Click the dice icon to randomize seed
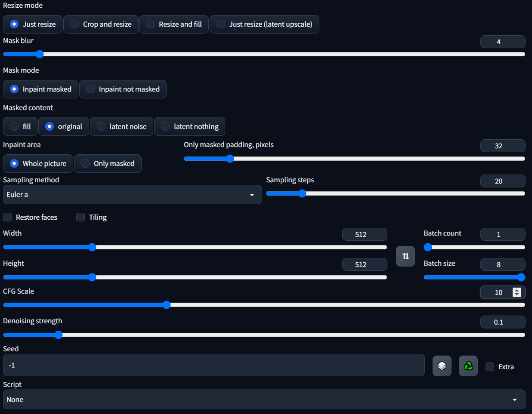This screenshot has height=414, width=532. 442,366
